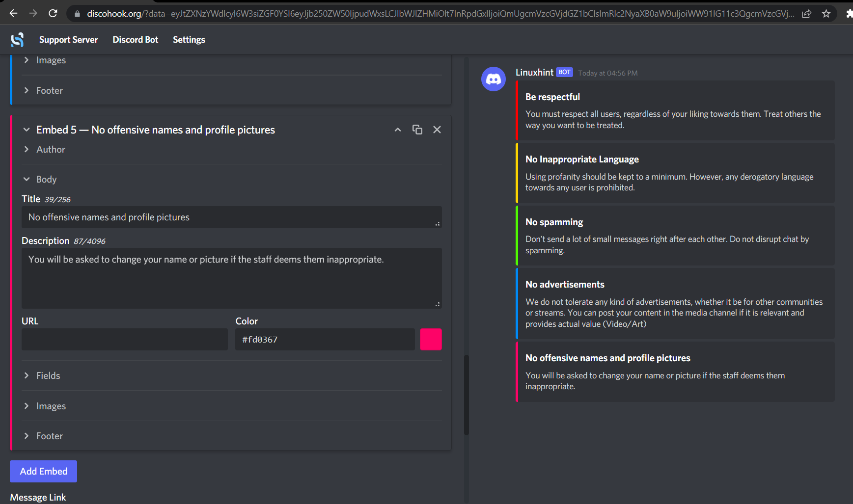Remove Embed 5 with X icon
853x504 pixels.
tap(437, 130)
